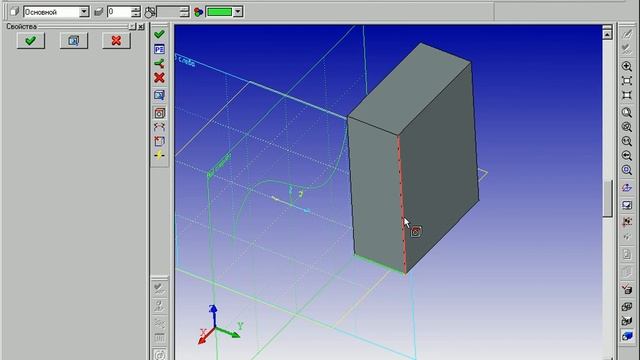This screenshot has height=360, width=640.
Task: Click the priority field spinner arrows
Action: 184,12
